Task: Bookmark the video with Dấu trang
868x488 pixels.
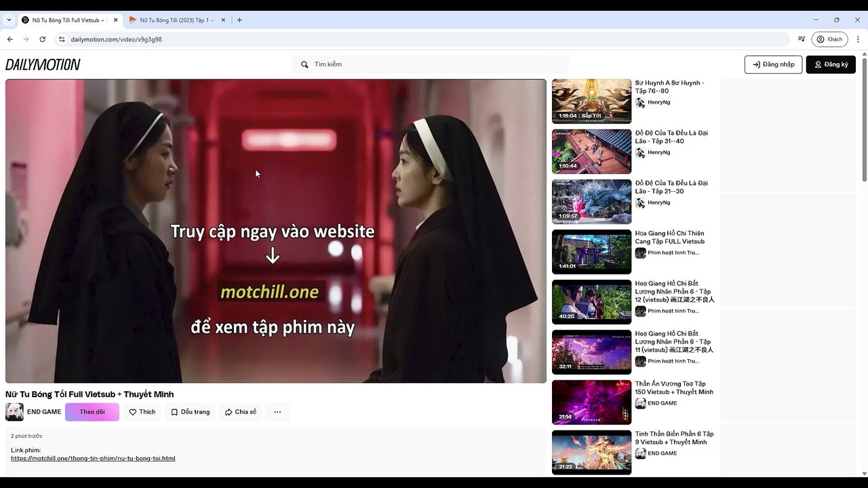Action: [x=191, y=412]
